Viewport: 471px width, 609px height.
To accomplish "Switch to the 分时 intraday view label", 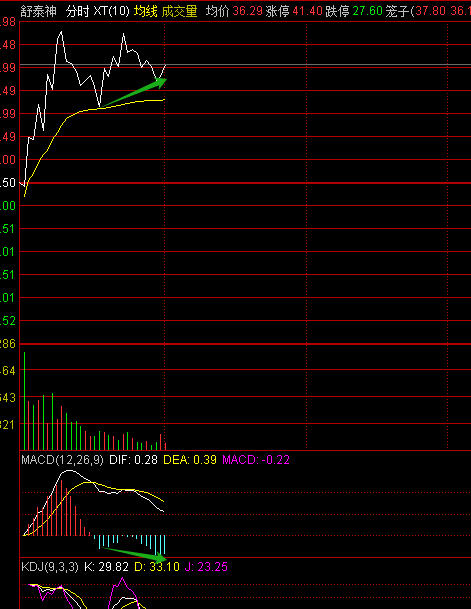I will tap(78, 11).
